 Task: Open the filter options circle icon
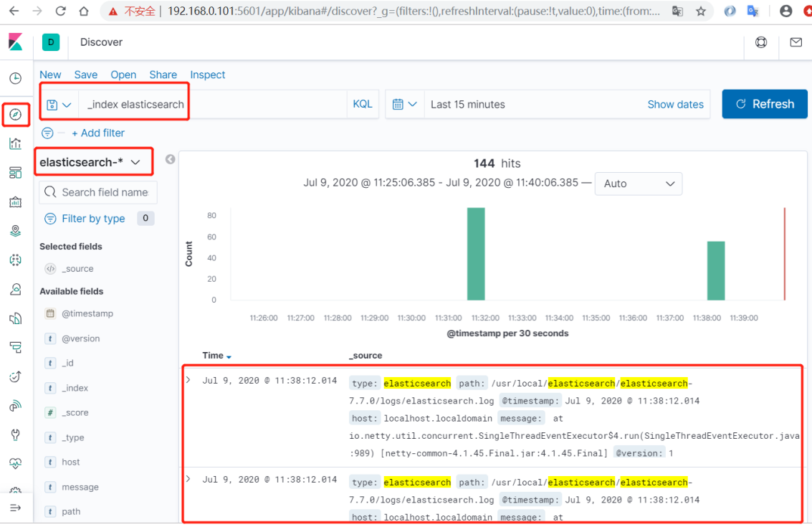pyautogui.click(x=47, y=133)
